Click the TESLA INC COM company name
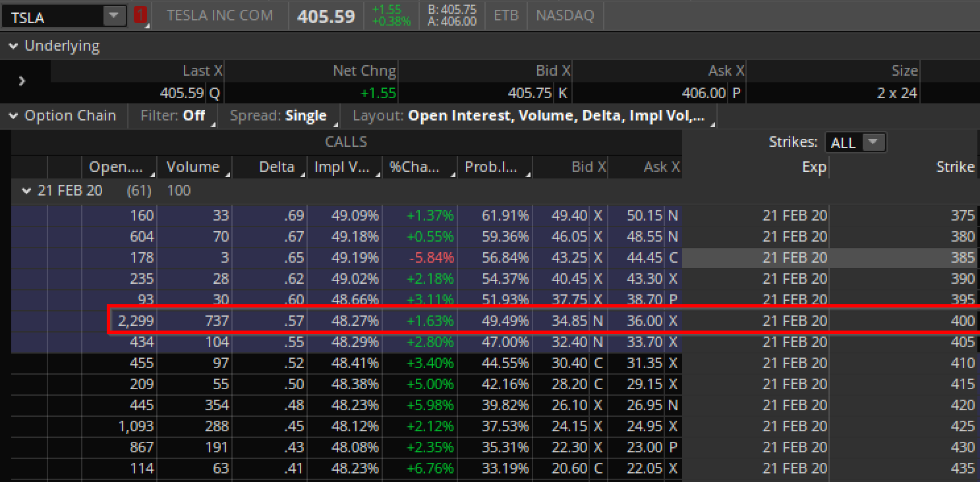 coord(219,15)
